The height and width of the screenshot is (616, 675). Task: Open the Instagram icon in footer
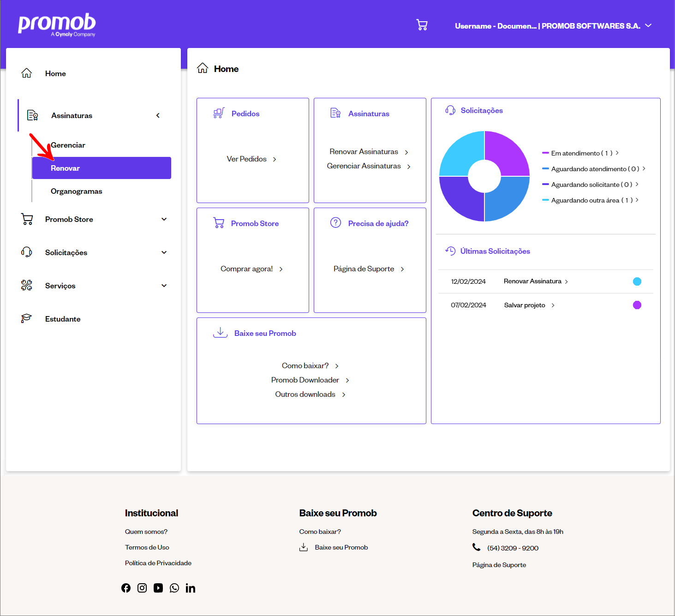click(142, 588)
